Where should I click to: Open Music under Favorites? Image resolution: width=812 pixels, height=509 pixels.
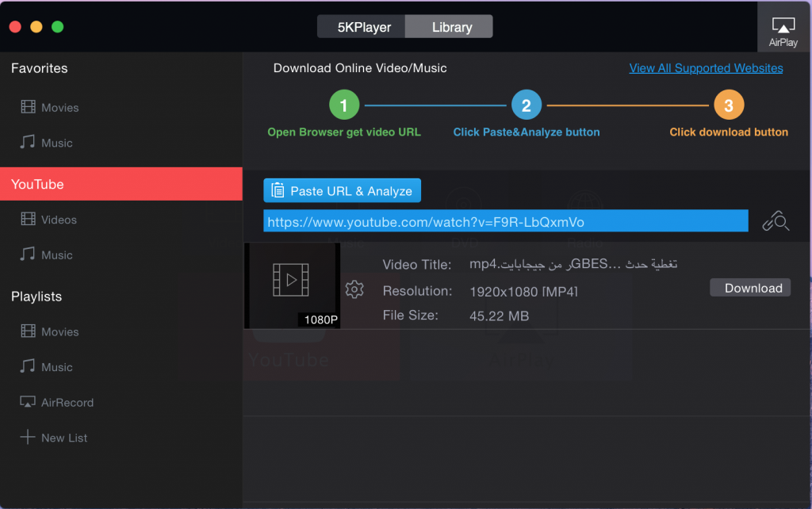57,143
